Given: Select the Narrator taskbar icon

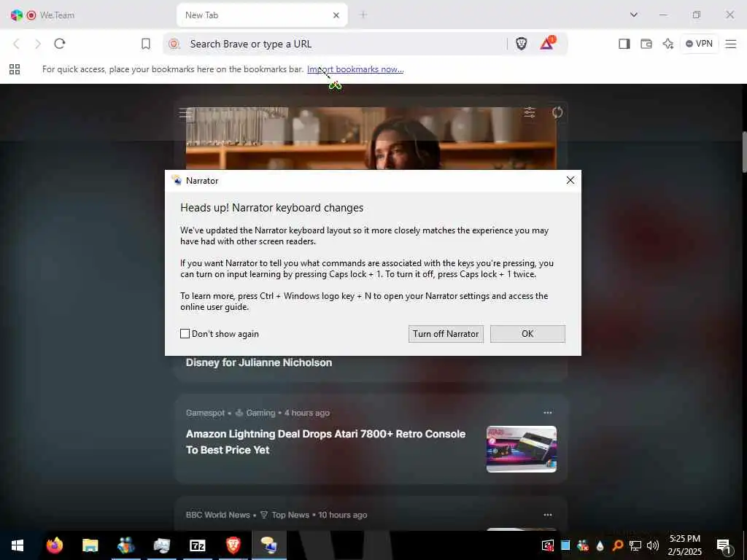Looking at the screenshot, I should coord(269,545).
